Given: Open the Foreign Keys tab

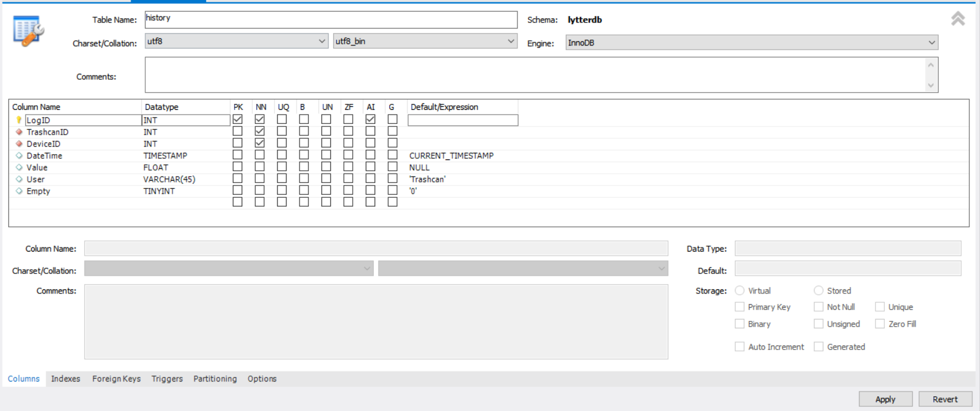Looking at the screenshot, I should click(116, 379).
